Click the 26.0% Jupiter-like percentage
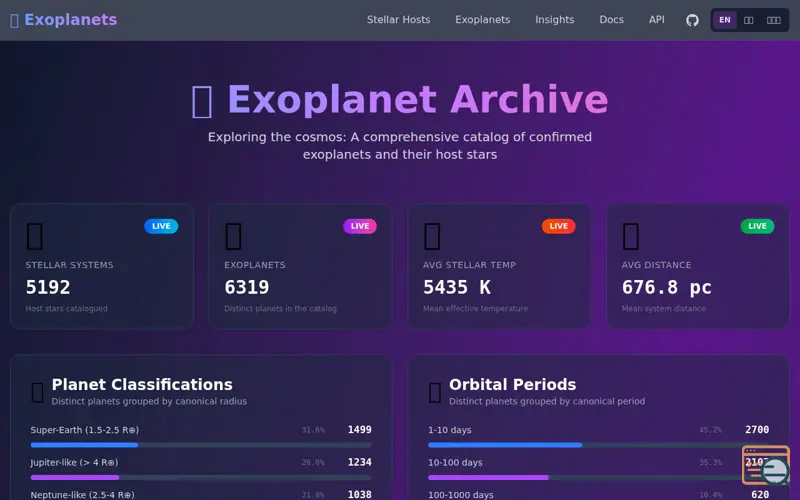Image resolution: width=800 pixels, height=500 pixels. pos(313,462)
